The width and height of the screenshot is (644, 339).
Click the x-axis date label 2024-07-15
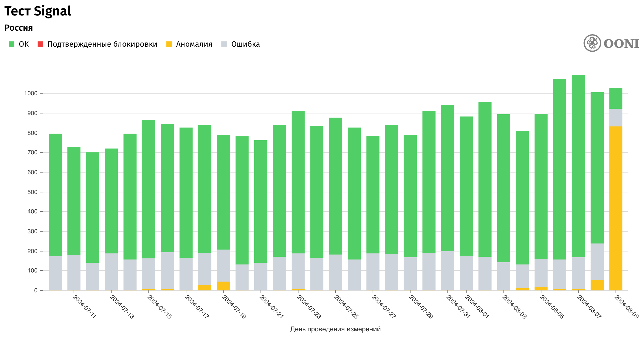click(159, 307)
